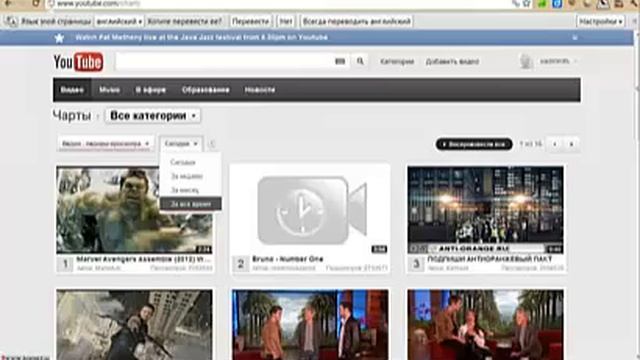Click ПОДПИШИ АНТИОРАНЖЕВЫЙ ПАКТ title link
The height and width of the screenshot is (360, 640).
[x=489, y=259]
